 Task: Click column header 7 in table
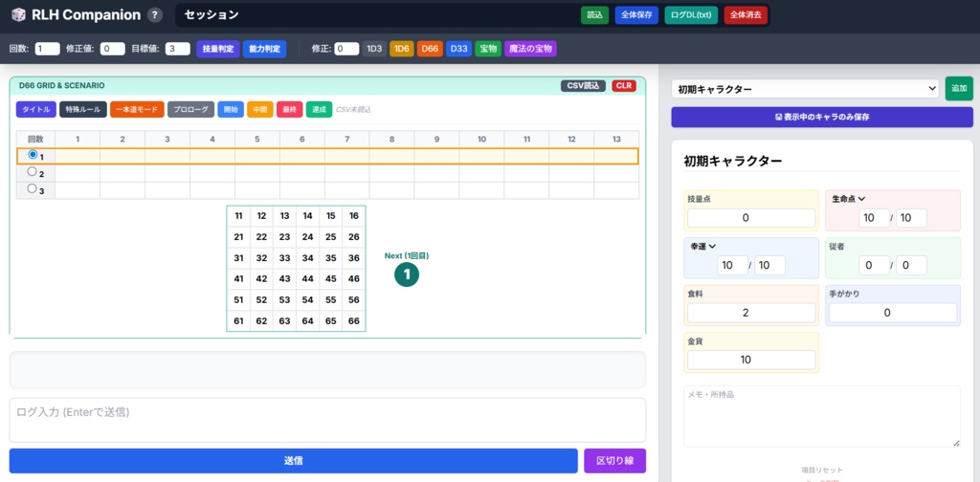[346, 140]
